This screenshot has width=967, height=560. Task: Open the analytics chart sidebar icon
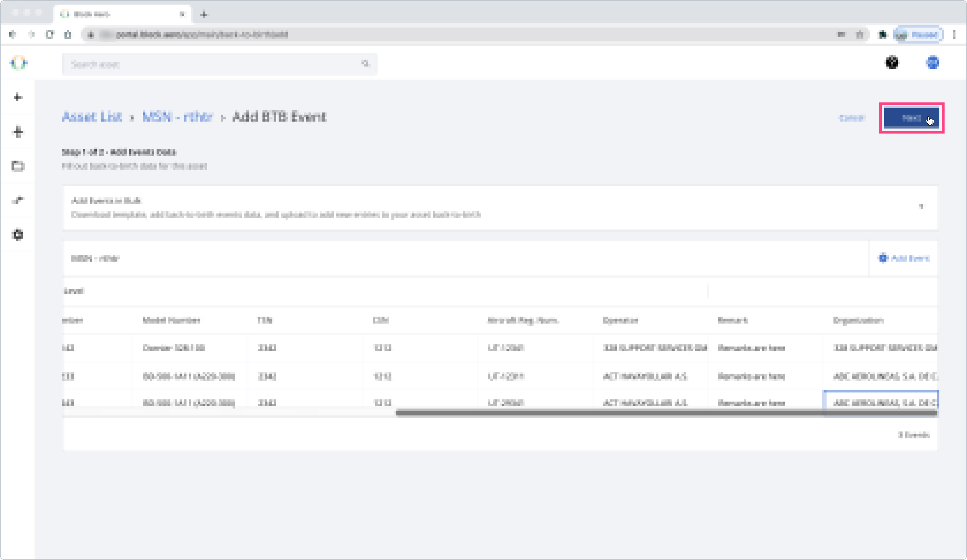[18, 200]
